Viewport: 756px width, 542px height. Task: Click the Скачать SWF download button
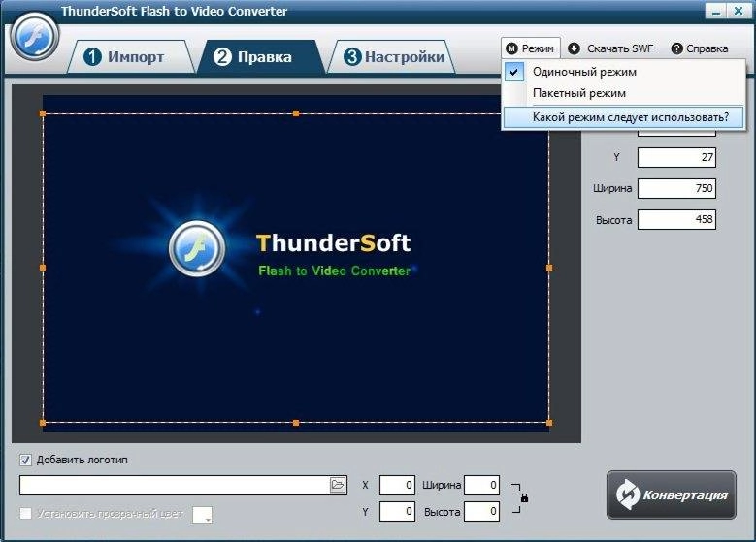pyautogui.click(x=610, y=48)
